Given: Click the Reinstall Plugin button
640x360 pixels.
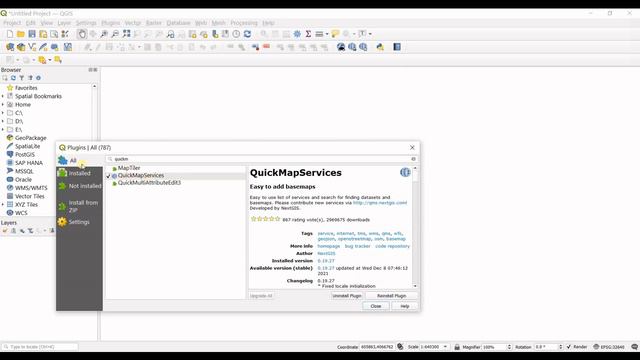Looking at the screenshot, I should pyautogui.click(x=391, y=296).
